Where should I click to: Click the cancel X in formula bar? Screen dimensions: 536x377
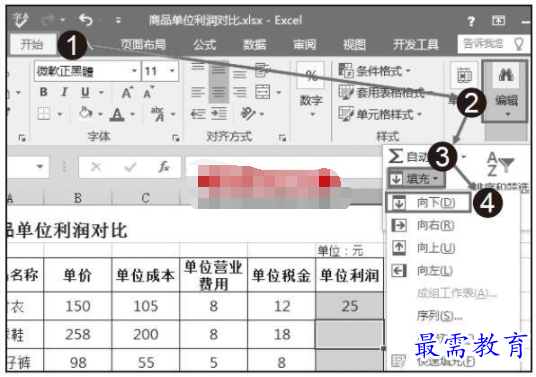pos(96,167)
